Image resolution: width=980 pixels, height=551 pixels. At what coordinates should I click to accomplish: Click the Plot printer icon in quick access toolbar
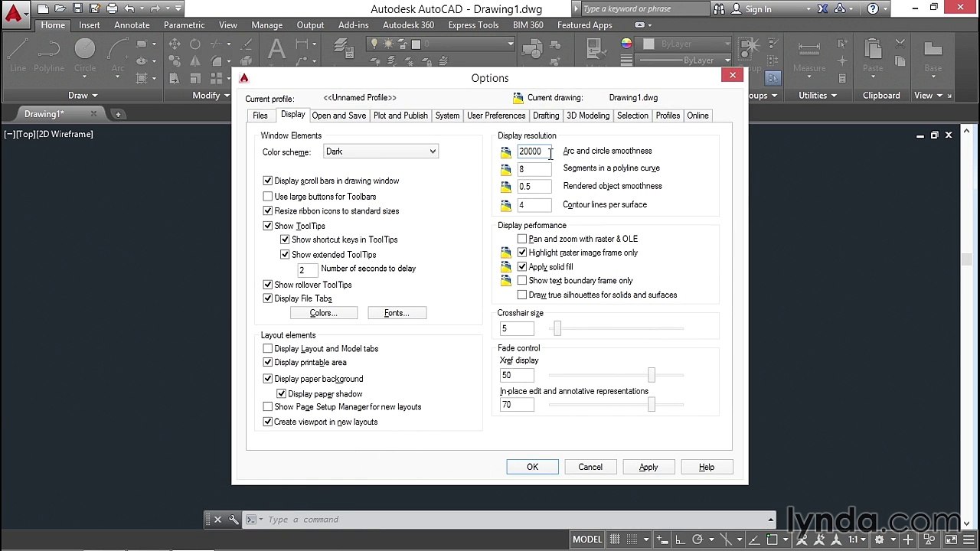coord(112,9)
